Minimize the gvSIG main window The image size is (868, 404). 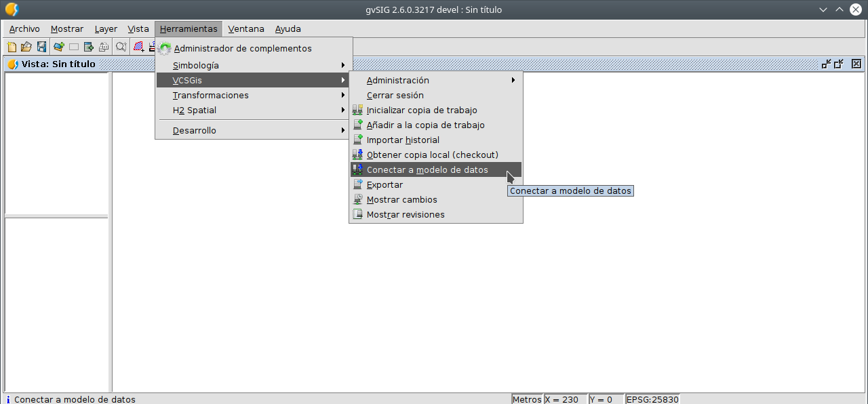tap(823, 9)
